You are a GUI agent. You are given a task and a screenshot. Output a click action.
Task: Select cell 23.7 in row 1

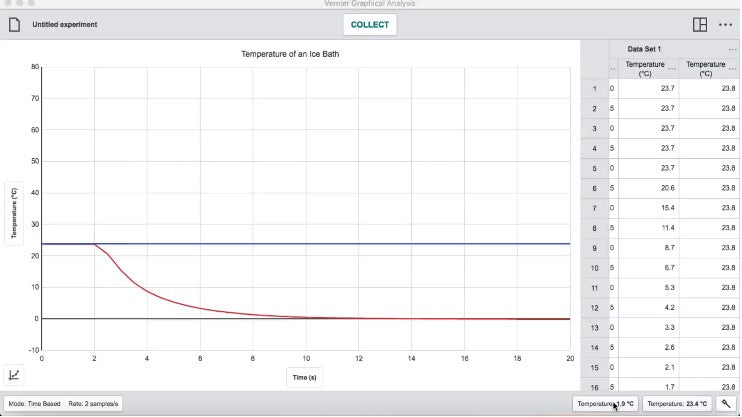(649, 89)
